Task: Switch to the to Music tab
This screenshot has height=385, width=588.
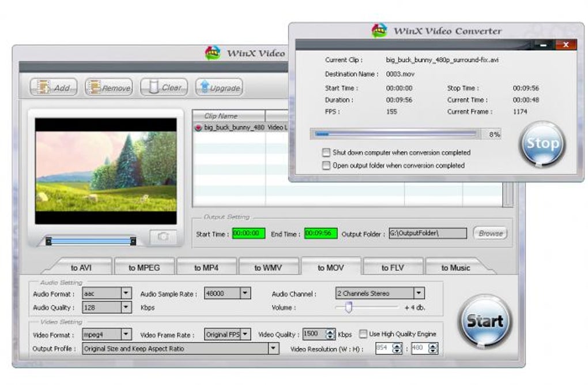Action: [455, 267]
